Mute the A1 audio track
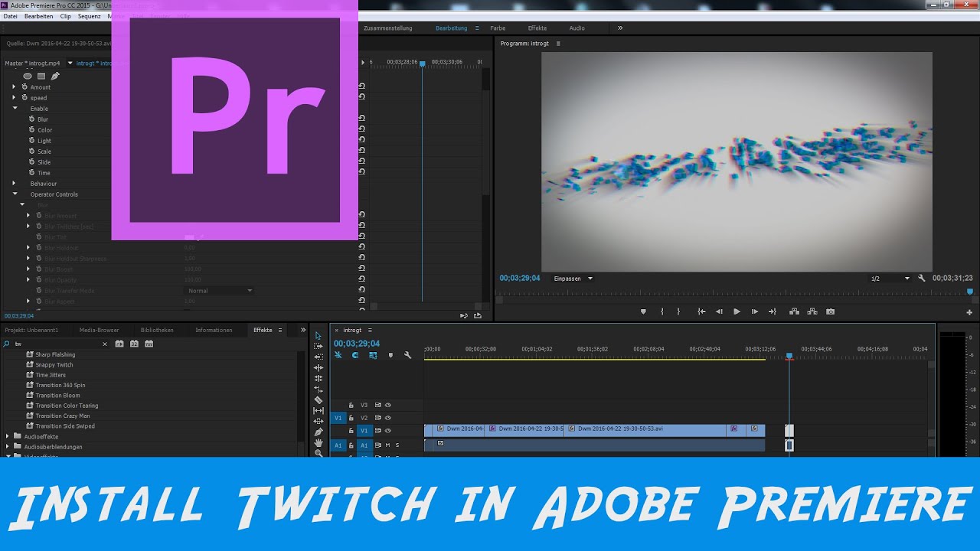Viewport: 980px width, 551px height. point(387,445)
